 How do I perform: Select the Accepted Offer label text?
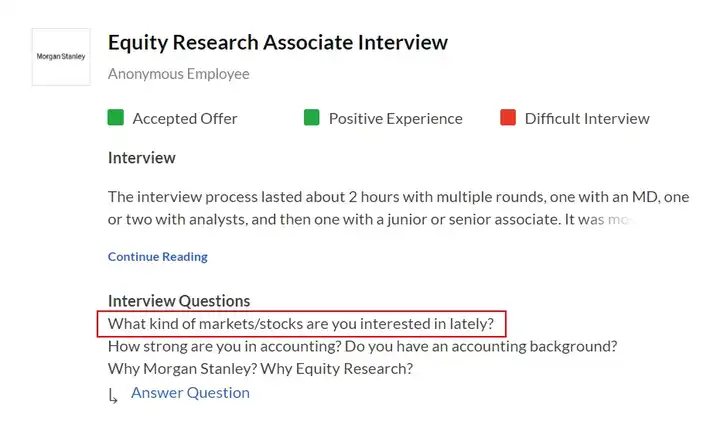[185, 118]
